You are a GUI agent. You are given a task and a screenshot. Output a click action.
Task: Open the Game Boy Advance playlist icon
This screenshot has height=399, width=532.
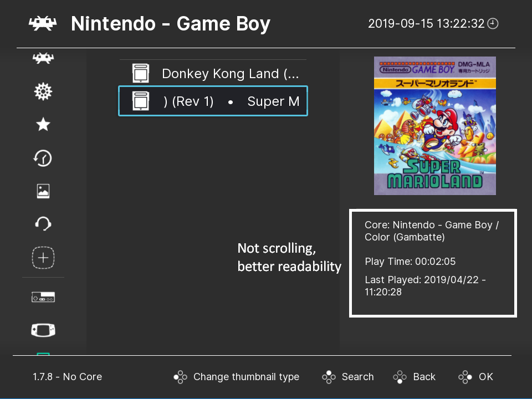[43, 330]
